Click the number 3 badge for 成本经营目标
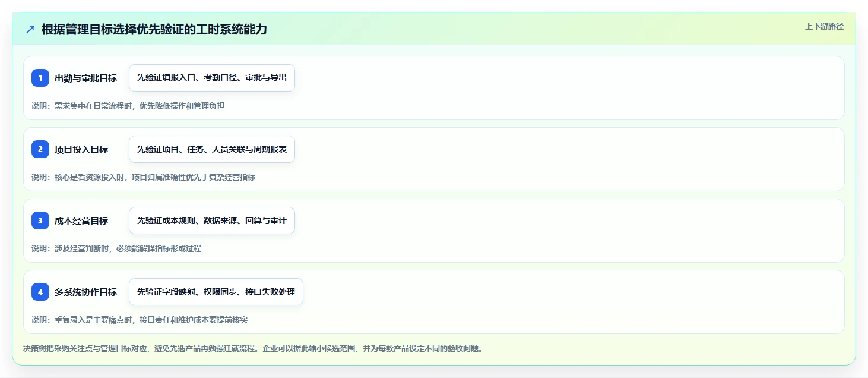 click(40, 220)
